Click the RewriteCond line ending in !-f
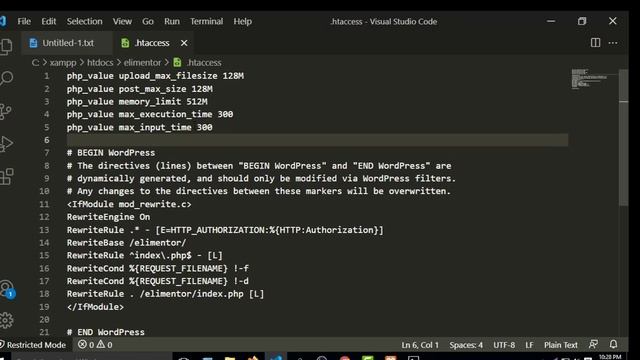The width and height of the screenshot is (640, 360). click(x=158, y=268)
